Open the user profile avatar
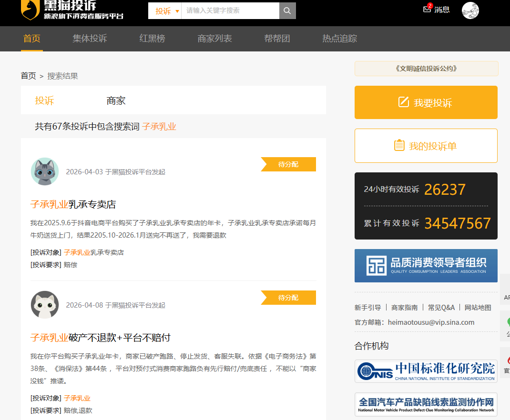The height and width of the screenshot is (420, 510). point(470,10)
